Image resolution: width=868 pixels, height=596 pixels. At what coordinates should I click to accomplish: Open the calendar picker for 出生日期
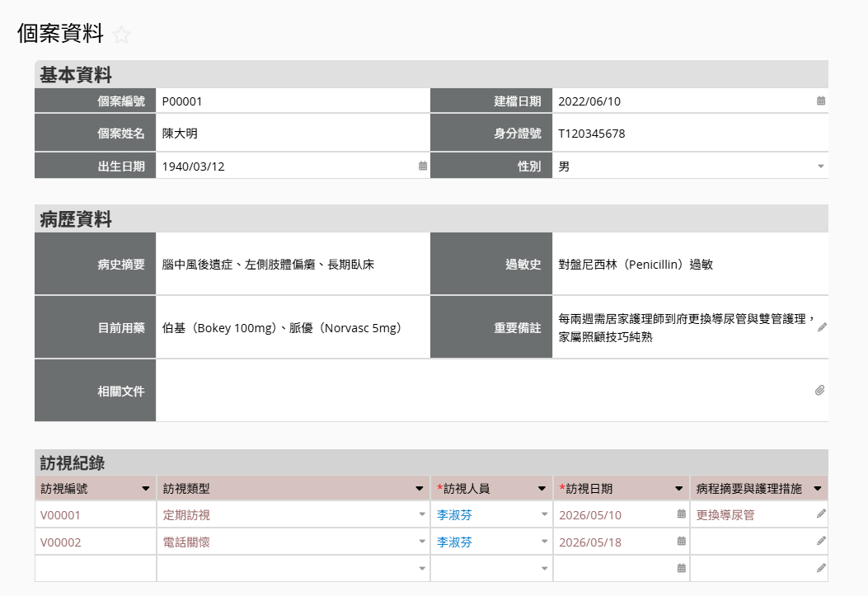click(423, 166)
